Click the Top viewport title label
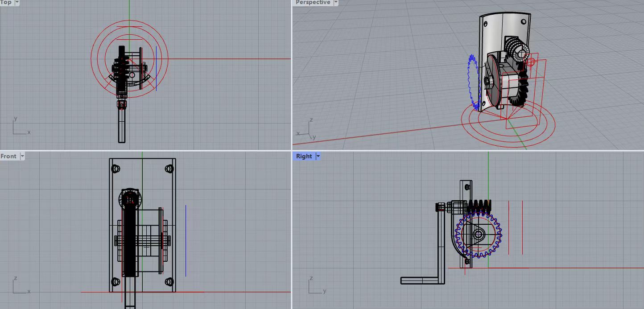 tap(6, 2)
